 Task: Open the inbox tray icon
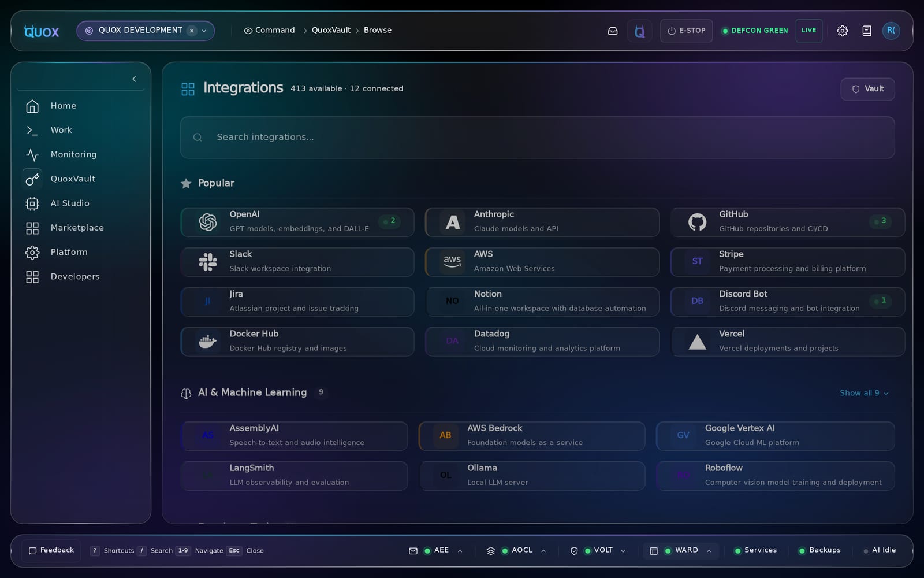click(x=613, y=31)
